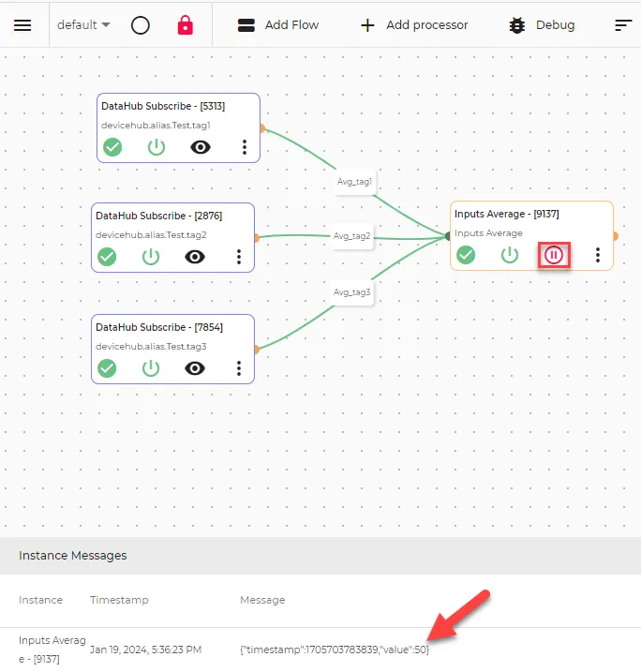Click the message JSON value cell
Image resolution: width=641 pixels, height=672 pixels.
[335, 650]
